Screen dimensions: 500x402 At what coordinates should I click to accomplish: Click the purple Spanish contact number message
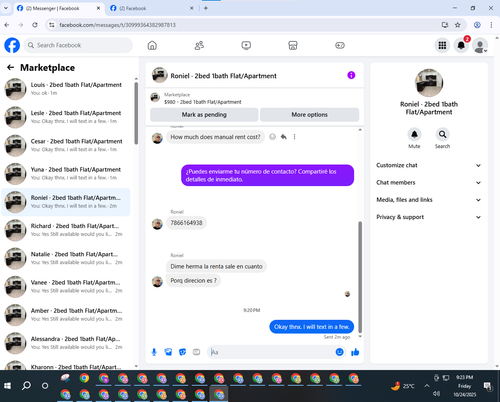267,175
